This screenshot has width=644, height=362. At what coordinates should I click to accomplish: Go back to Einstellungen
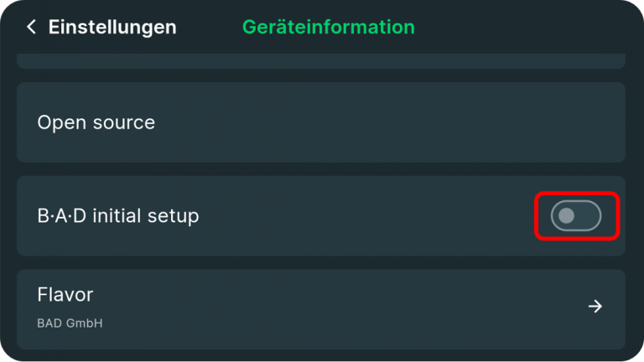click(x=101, y=27)
